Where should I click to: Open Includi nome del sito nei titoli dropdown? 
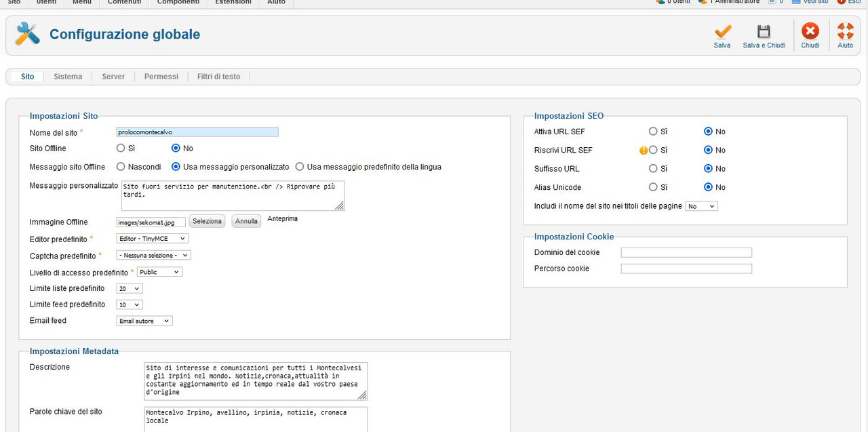[x=702, y=206]
